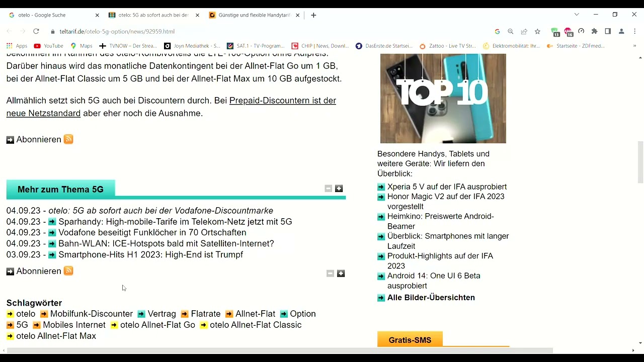Open Smartphone-Hits H1 2023 article
The image size is (644, 362).
click(150, 255)
